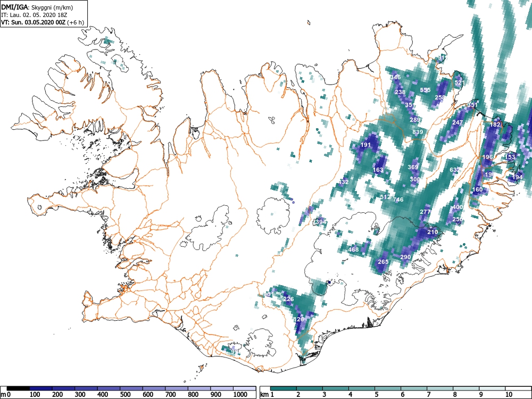Click the "700" label in the metre legend

tap(170, 395)
